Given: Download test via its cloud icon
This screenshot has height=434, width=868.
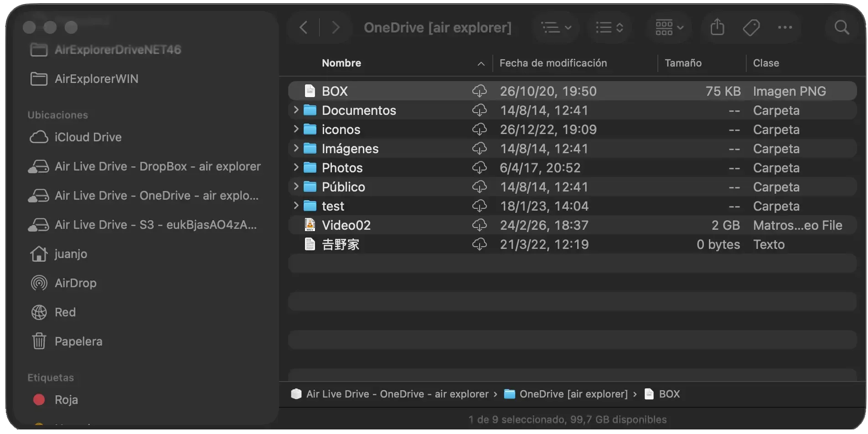Looking at the screenshot, I should click(x=479, y=206).
